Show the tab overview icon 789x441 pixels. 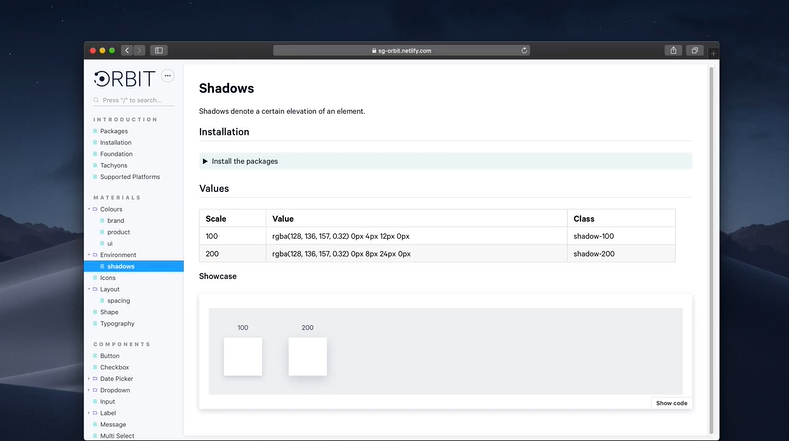[x=694, y=50]
